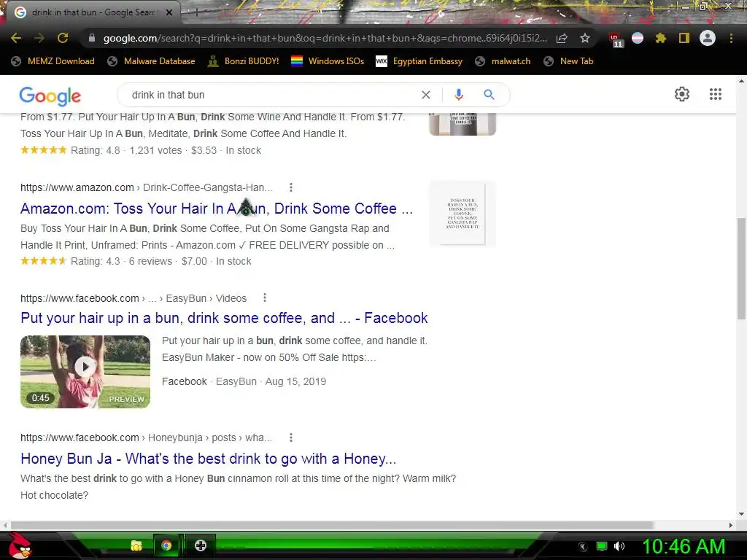Go back to the previous page

pyautogui.click(x=16, y=38)
